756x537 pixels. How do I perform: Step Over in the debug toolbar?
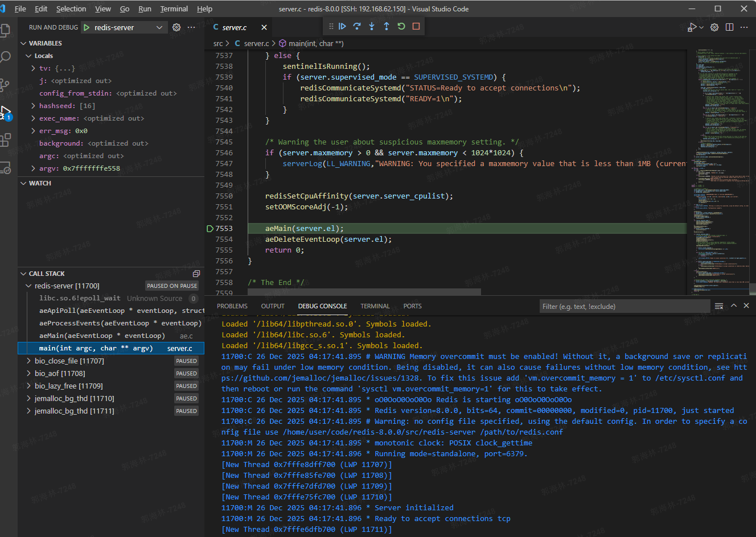click(x=357, y=26)
